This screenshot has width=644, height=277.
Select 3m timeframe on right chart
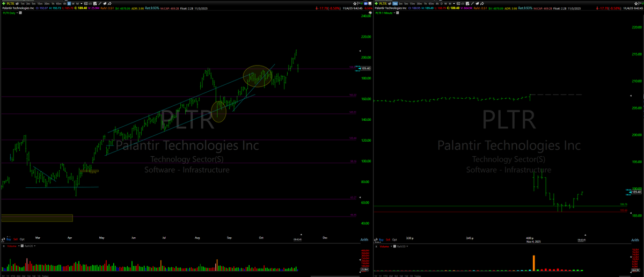400,3
